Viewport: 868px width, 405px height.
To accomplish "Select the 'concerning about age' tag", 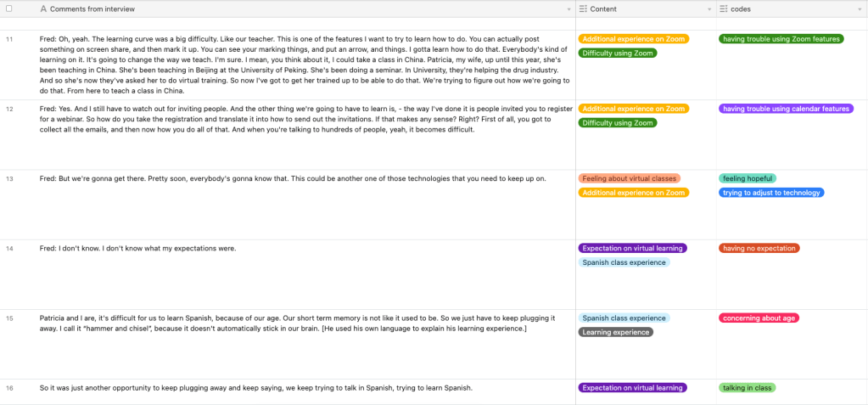I will (x=759, y=318).
